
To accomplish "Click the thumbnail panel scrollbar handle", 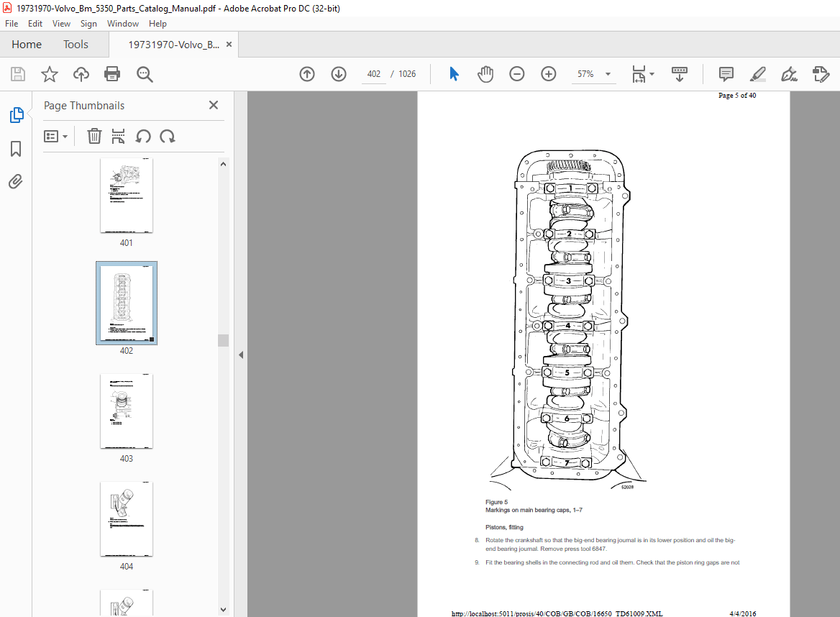I will (x=224, y=340).
